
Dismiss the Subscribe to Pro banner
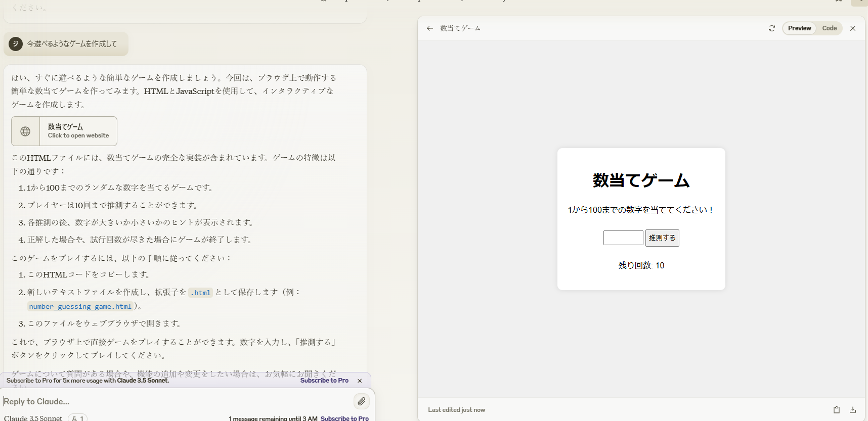click(360, 381)
